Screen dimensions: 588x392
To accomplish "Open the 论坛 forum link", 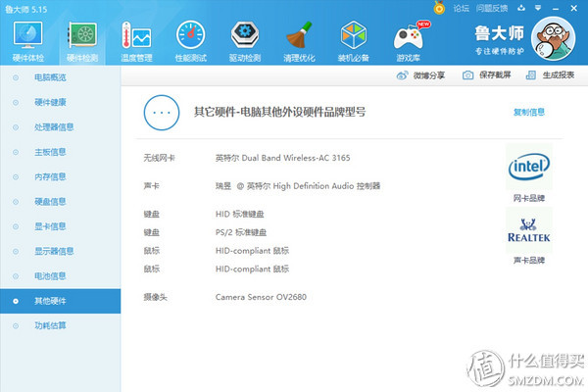I will pyautogui.click(x=461, y=7).
